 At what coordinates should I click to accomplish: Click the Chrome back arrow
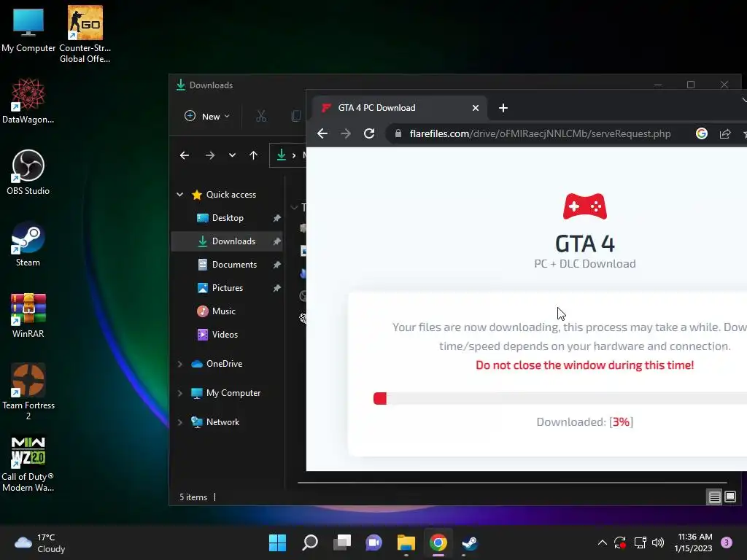[322, 134]
